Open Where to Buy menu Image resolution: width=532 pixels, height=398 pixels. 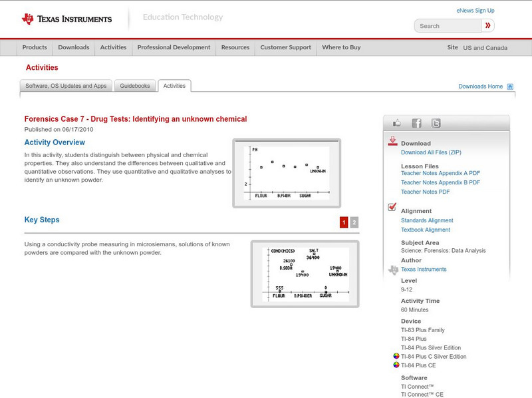[x=341, y=47]
